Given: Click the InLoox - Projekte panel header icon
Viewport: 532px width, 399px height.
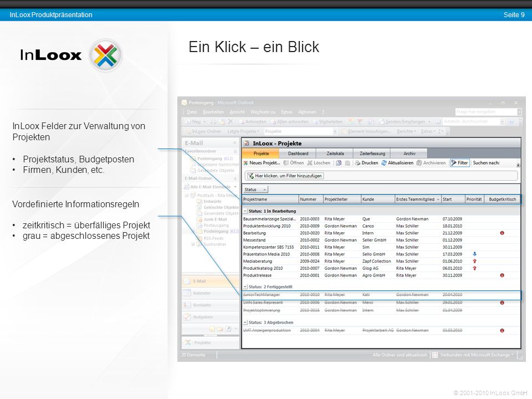Looking at the screenshot, I should (247, 143).
